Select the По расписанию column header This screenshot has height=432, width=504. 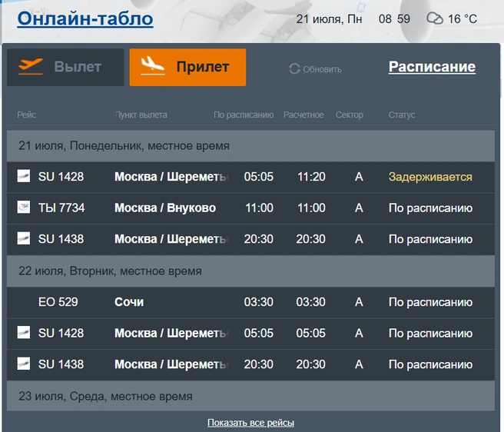pyautogui.click(x=244, y=115)
